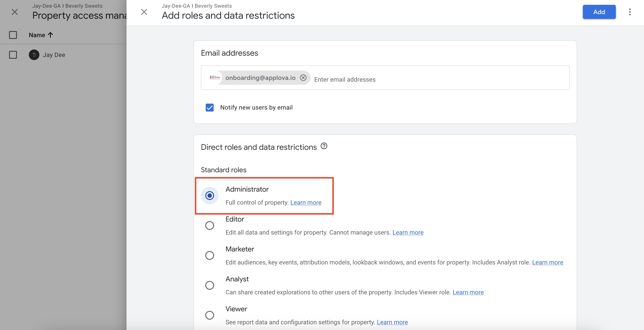
Task: Select the Editor role
Action: click(209, 225)
